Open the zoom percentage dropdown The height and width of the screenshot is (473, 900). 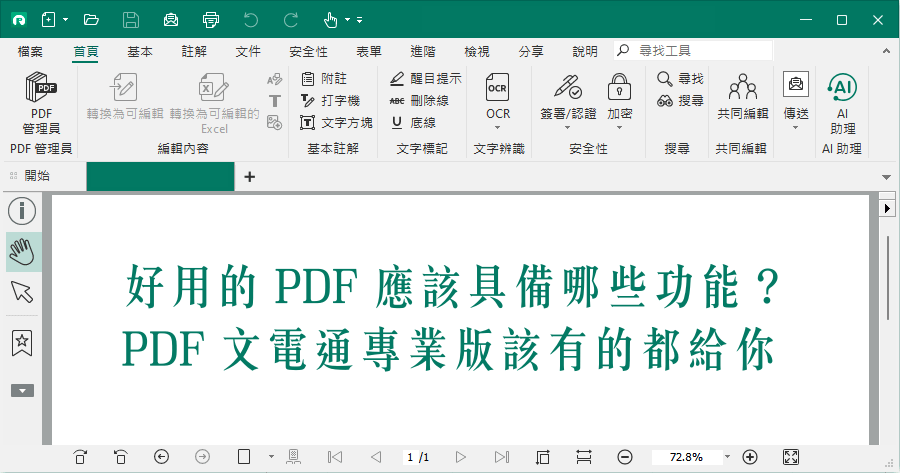click(x=727, y=457)
